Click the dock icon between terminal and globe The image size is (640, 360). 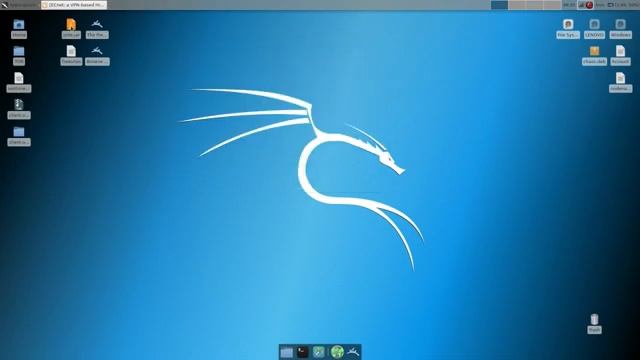(319, 352)
